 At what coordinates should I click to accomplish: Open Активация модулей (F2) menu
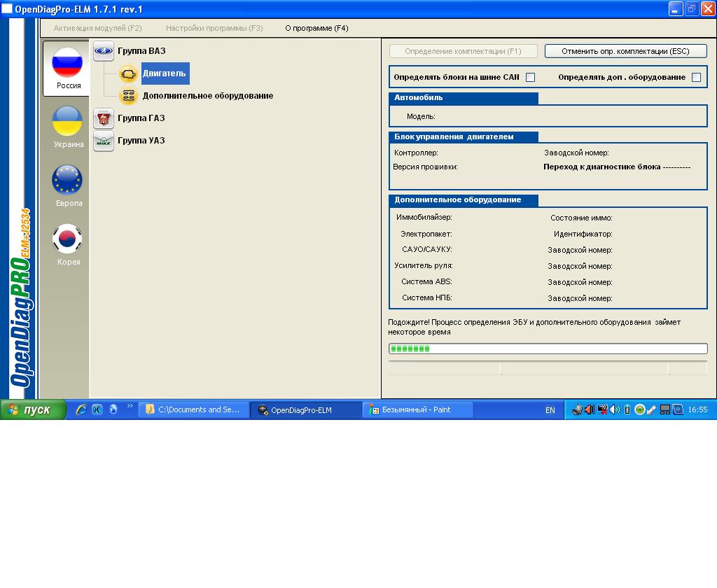pos(98,28)
